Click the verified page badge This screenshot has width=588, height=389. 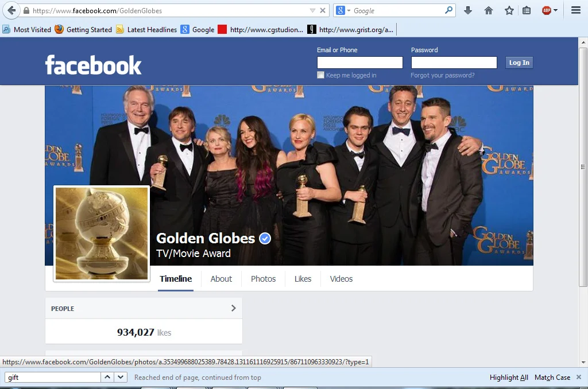tap(265, 238)
